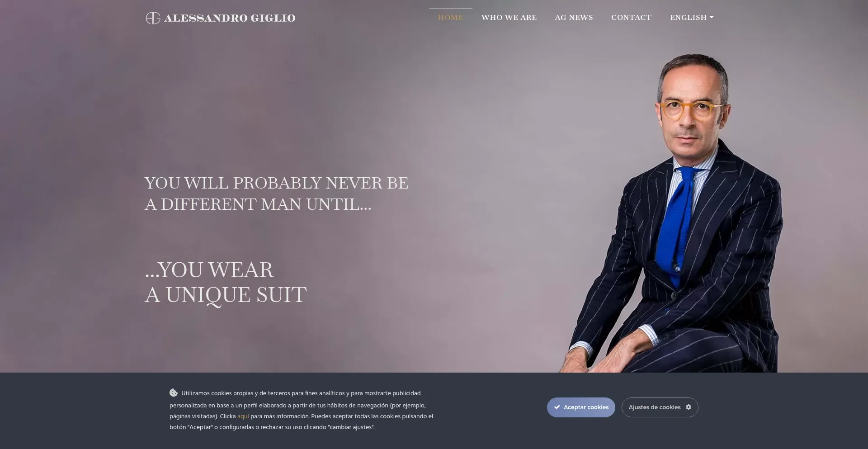Click the 'YOU WILL PROBABLY NEVER BE' headline

(276, 183)
